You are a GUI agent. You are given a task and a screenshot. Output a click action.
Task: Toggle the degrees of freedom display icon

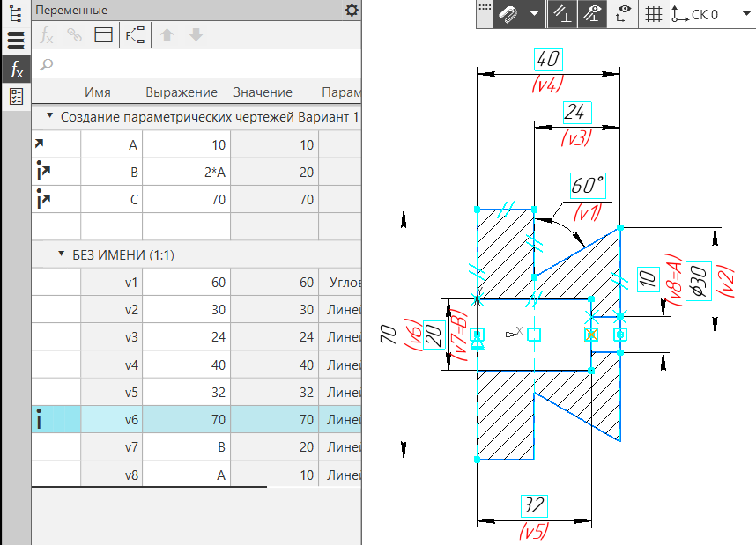[623, 14]
